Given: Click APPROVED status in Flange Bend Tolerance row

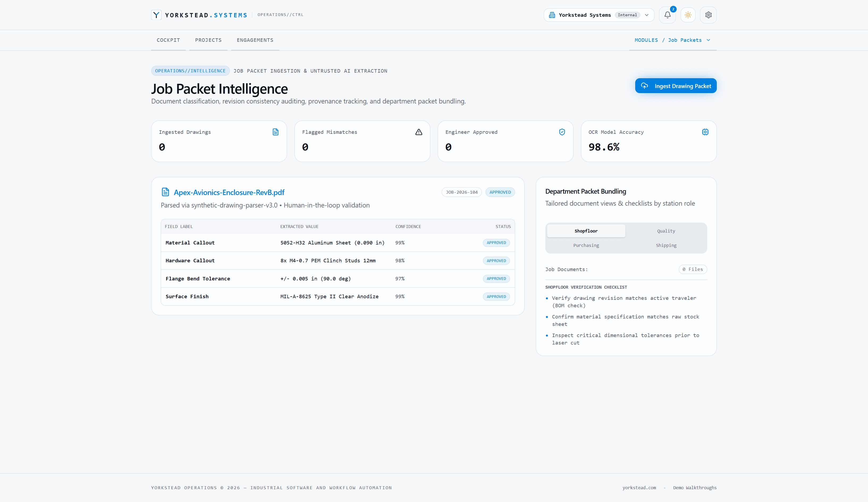Looking at the screenshot, I should [x=496, y=279].
